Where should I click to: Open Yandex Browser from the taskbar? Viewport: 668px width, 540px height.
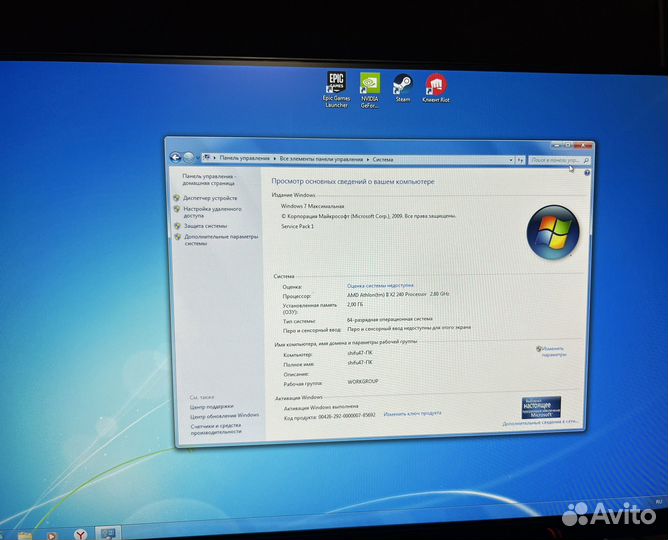81,534
